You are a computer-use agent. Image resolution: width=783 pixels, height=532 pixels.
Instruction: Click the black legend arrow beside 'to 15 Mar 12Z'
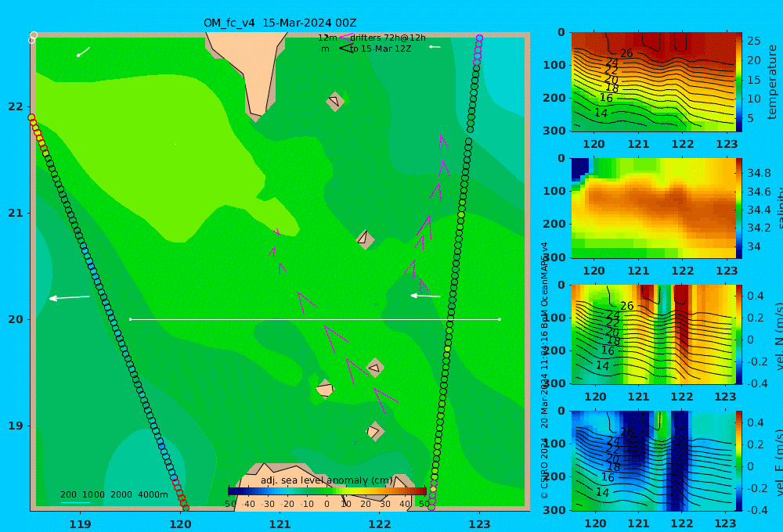click(346, 49)
